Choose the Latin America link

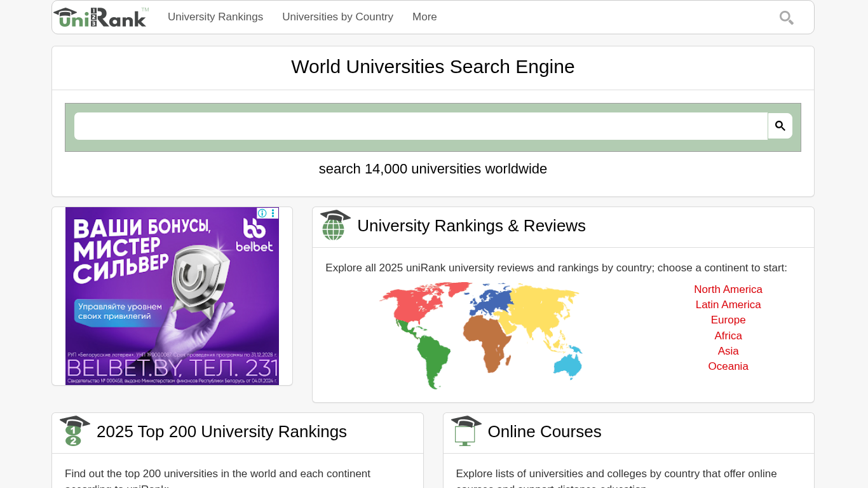click(x=728, y=305)
